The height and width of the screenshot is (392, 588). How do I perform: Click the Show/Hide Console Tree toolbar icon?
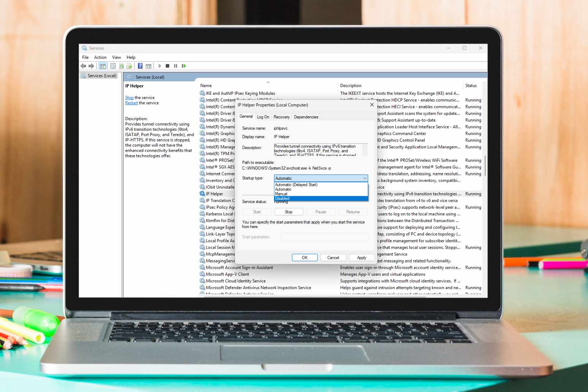[x=103, y=66]
